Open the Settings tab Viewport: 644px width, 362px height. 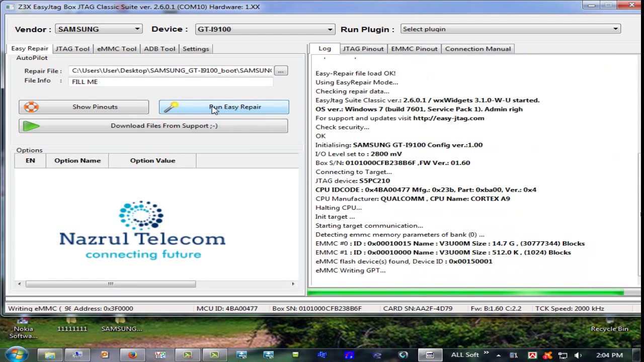pos(196,49)
